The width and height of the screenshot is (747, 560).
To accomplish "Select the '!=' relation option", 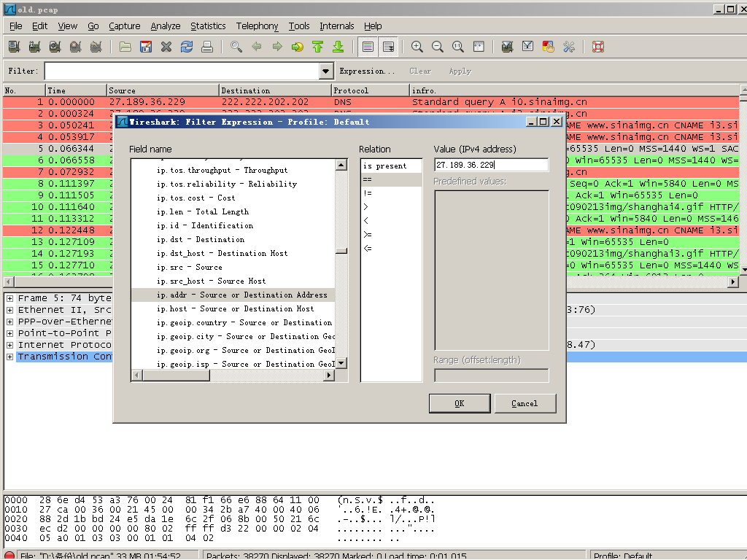I will click(x=367, y=194).
